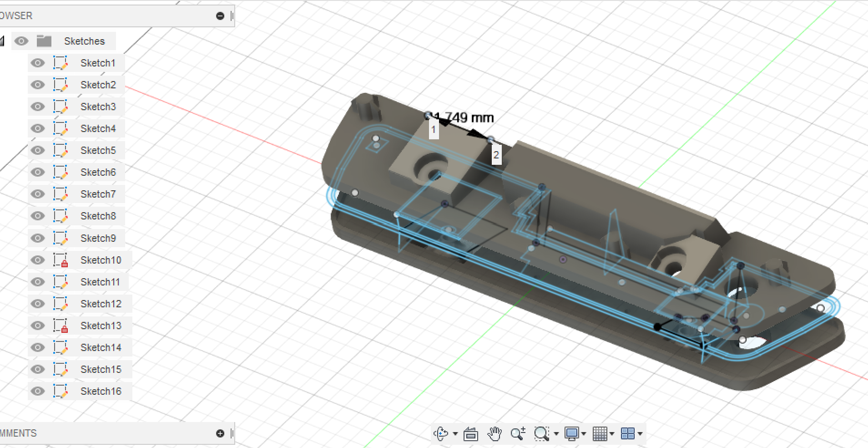Toggle visibility of Sketch13
This screenshot has height=448, width=868.
point(38,326)
